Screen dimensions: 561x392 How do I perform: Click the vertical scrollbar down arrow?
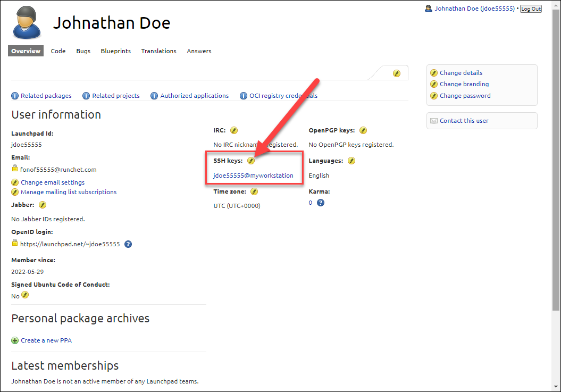pos(556,387)
